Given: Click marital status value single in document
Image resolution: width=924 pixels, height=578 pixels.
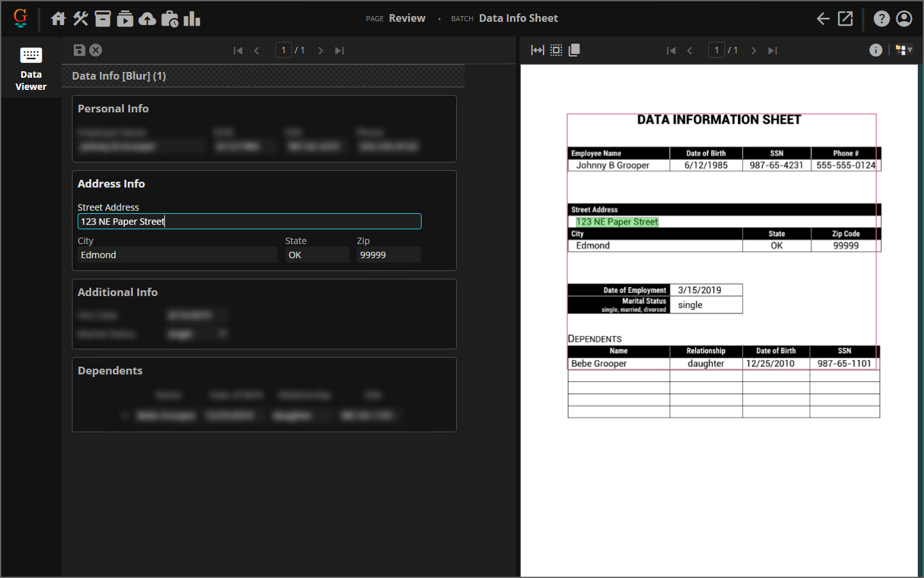Looking at the screenshot, I should [x=690, y=305].
